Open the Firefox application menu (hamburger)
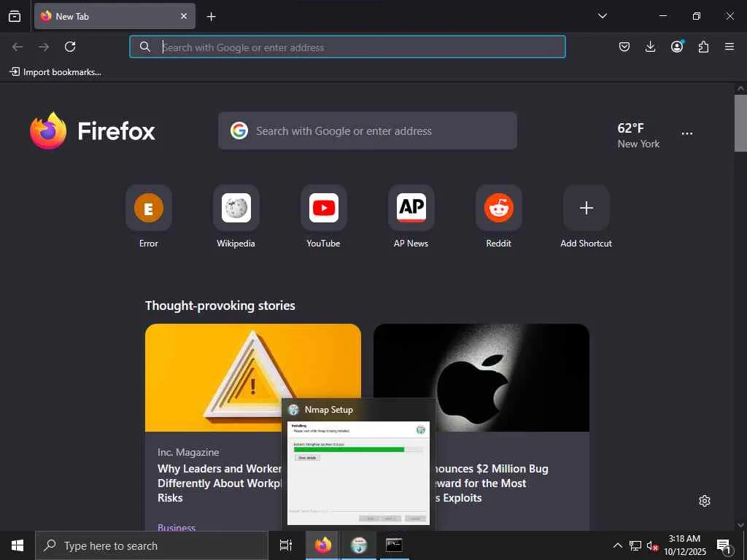Viewport: 747px width, 560px height. pyautogui.click(x=729, y=47)
